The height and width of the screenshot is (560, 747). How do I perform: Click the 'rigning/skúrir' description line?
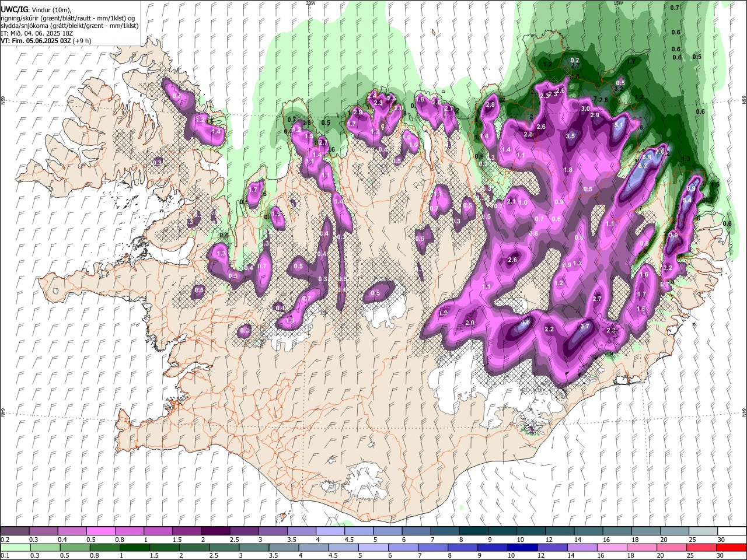(x=68, y=18)
